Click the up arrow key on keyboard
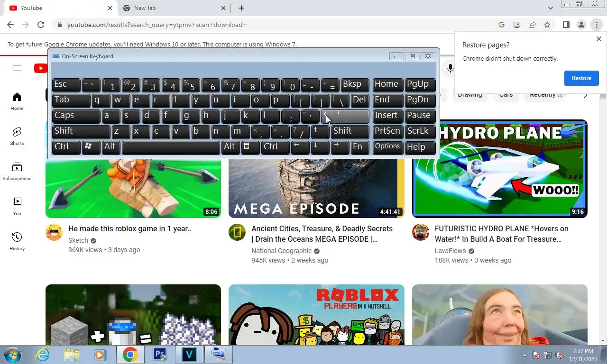The width and height of the screenshot is (607, 364). (x=320, y=132)
